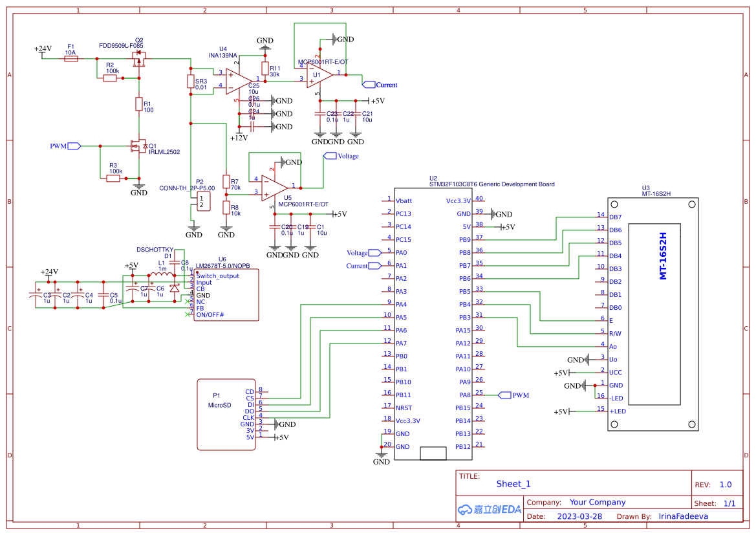This screenshot has width=756, height=535.
Task: Click the Sheet_1 title text field
Action: click(513, 484)
